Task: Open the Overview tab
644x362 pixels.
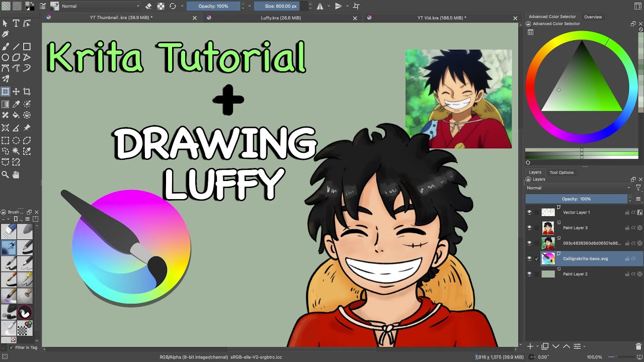Action: 593,17
